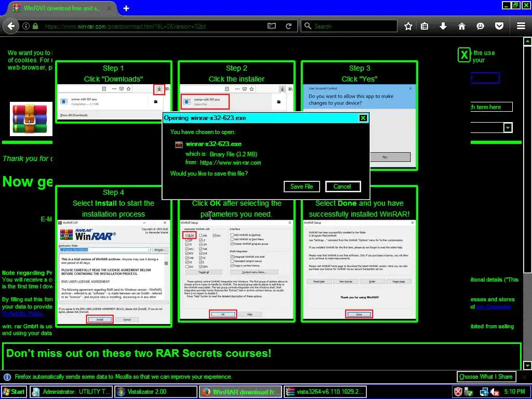Image resolution: width=532 pixels, height=399 pixels.
Task: Open the dropdown arrow on page right
Action: (508, 128)
